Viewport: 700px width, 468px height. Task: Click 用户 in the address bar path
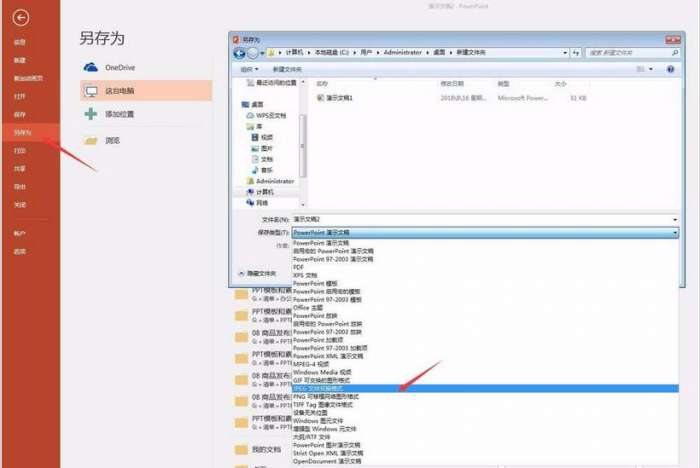366,52
